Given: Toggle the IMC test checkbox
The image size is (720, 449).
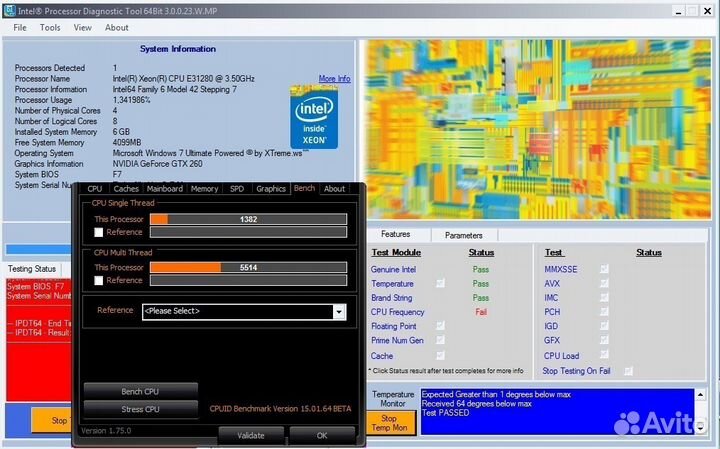Looking at the screenshot, I should click(x=604, y=297).
